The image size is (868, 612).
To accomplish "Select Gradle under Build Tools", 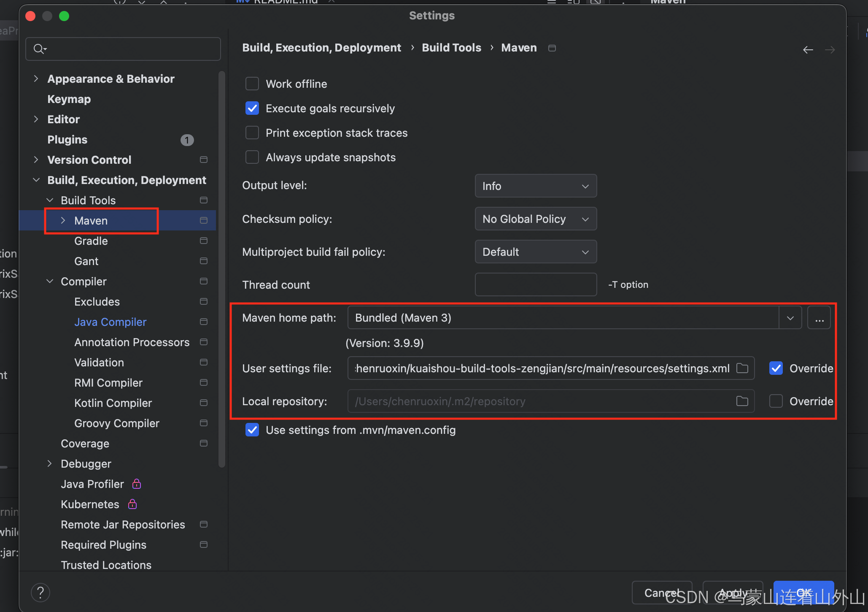I will [x=91, y=241].
